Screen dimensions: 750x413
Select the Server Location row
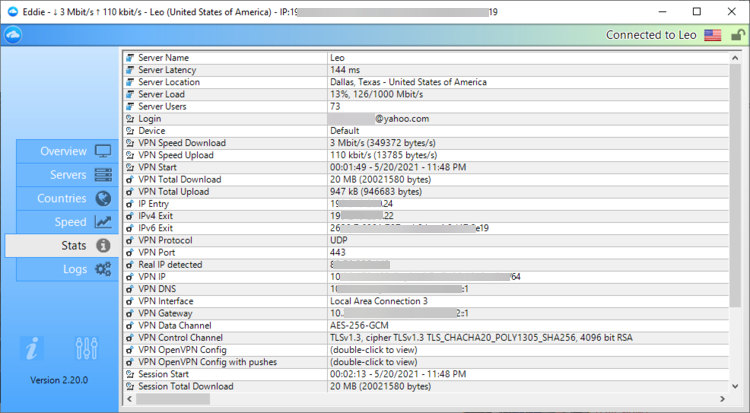pyautogui.click(x=230, y=82)
